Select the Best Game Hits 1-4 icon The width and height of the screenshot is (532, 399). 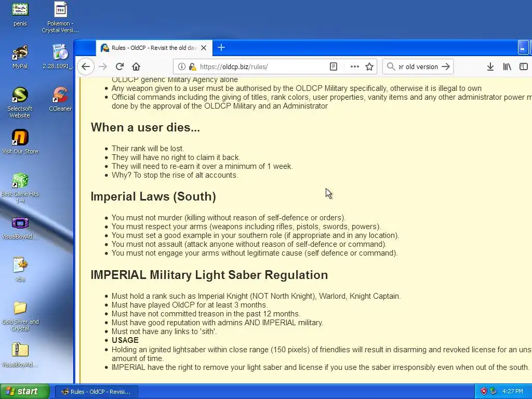point(20,188)
